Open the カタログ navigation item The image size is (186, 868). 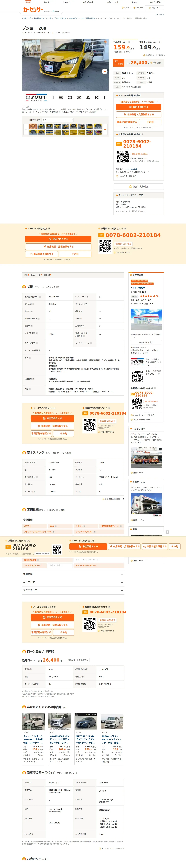click(66, 2)
